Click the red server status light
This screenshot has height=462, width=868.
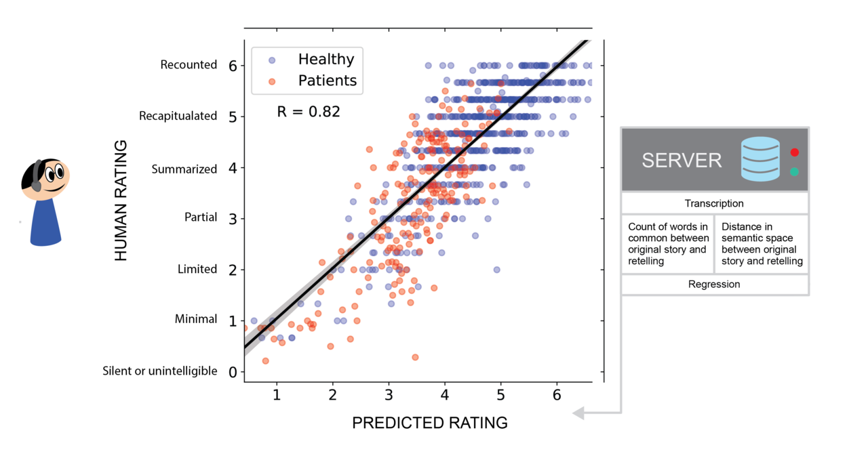[x=795, y=152]
